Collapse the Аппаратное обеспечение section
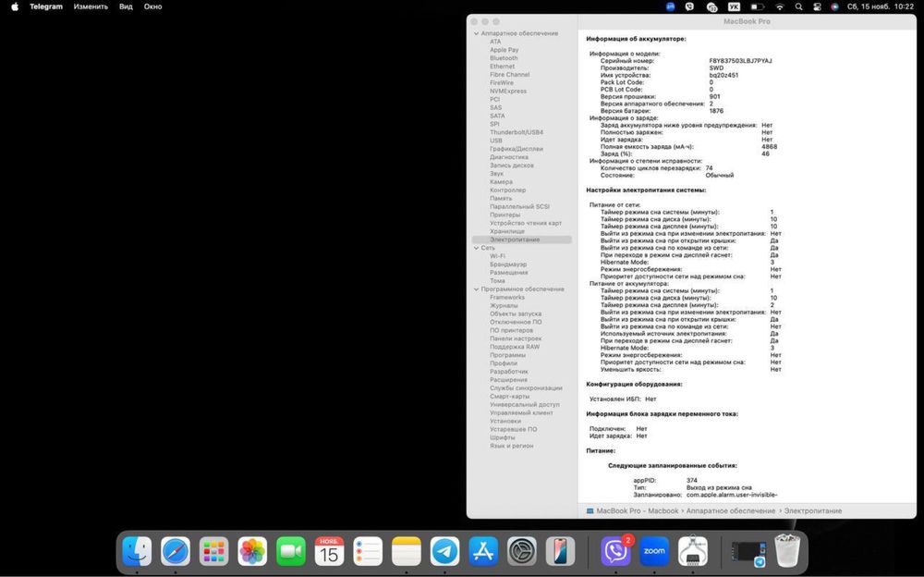Viewport: 924px width, 577px height. pyautogui.click(x=476, y=33)
